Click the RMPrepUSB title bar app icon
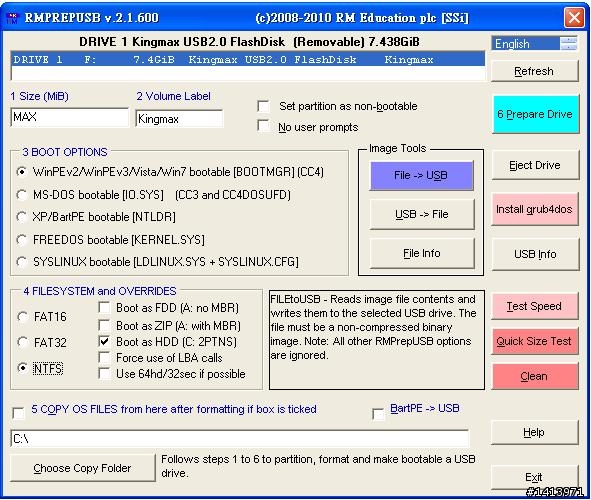 click(x=13, y=18)
